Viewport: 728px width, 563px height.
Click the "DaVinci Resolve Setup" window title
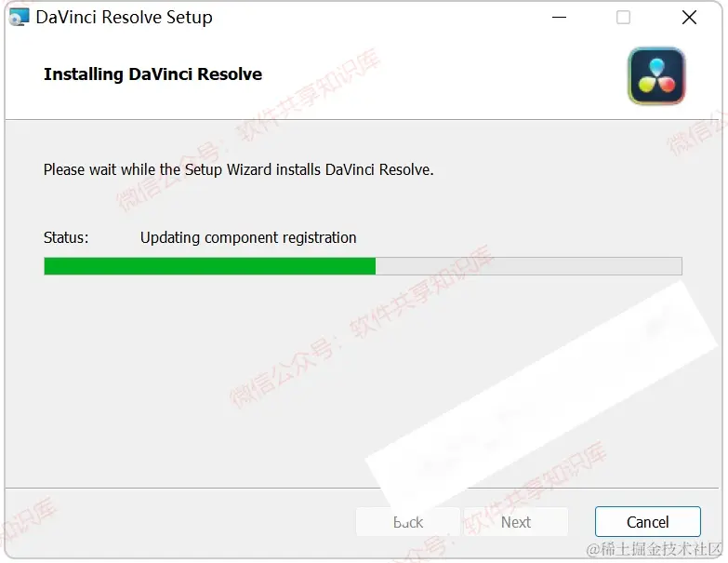124,17
